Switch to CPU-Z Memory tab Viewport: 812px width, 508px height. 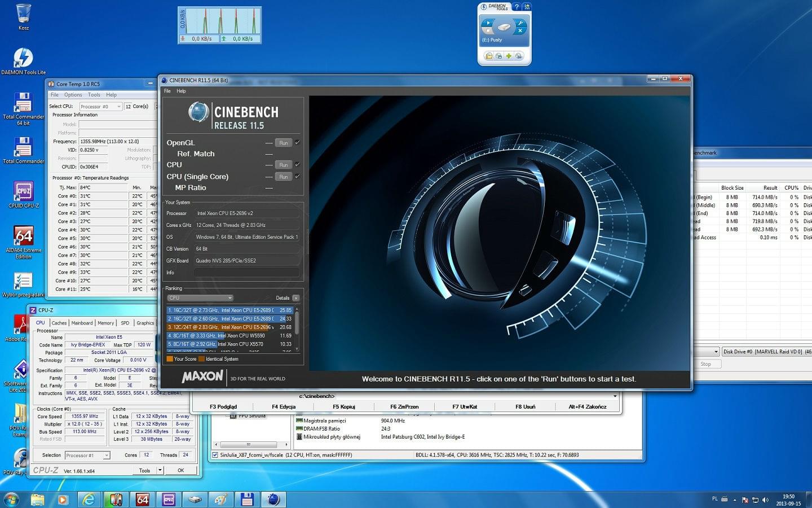105,323
